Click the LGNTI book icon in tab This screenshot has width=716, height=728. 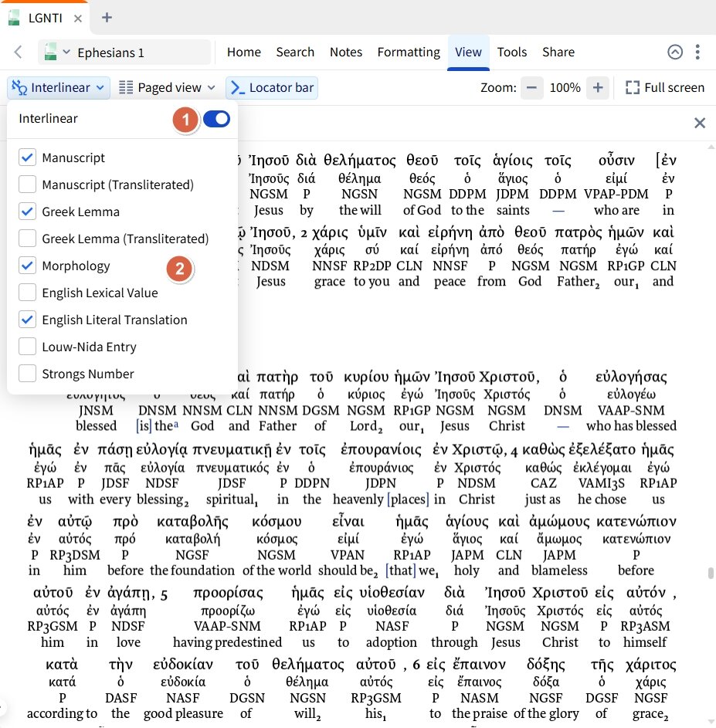coord(15,18)
